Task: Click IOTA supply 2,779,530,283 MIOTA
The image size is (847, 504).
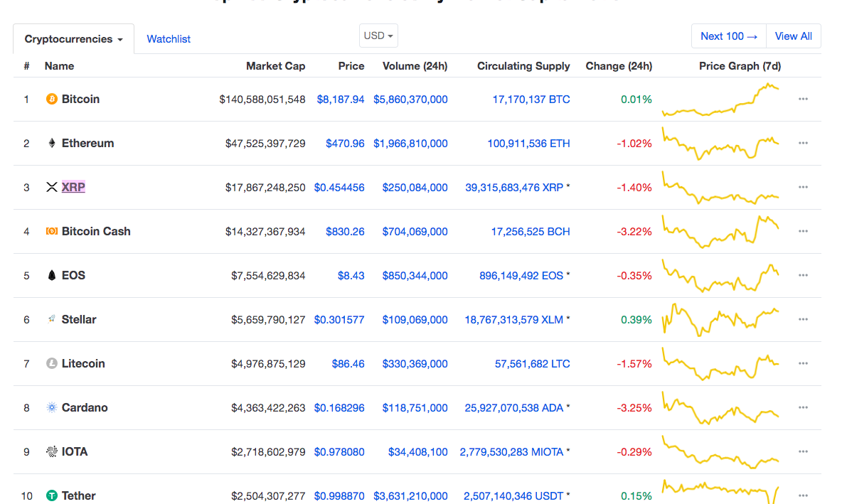Action: pos(511,452)
